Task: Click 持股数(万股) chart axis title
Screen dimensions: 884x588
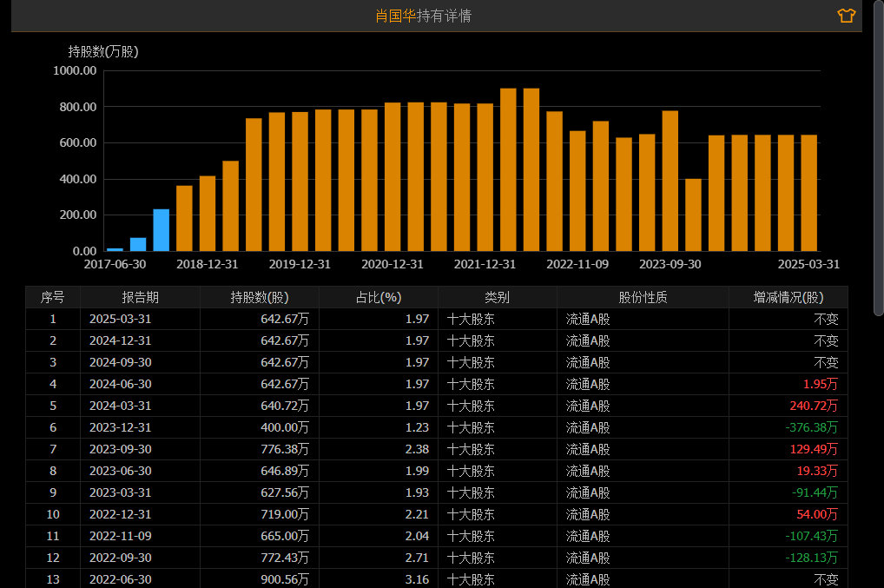Action: coord(103,52)
